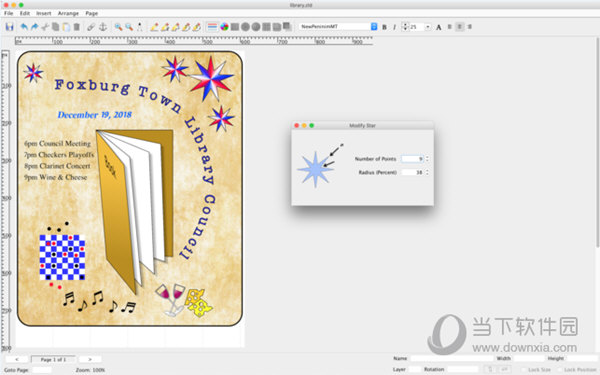Close the Modify Star window

297,126
